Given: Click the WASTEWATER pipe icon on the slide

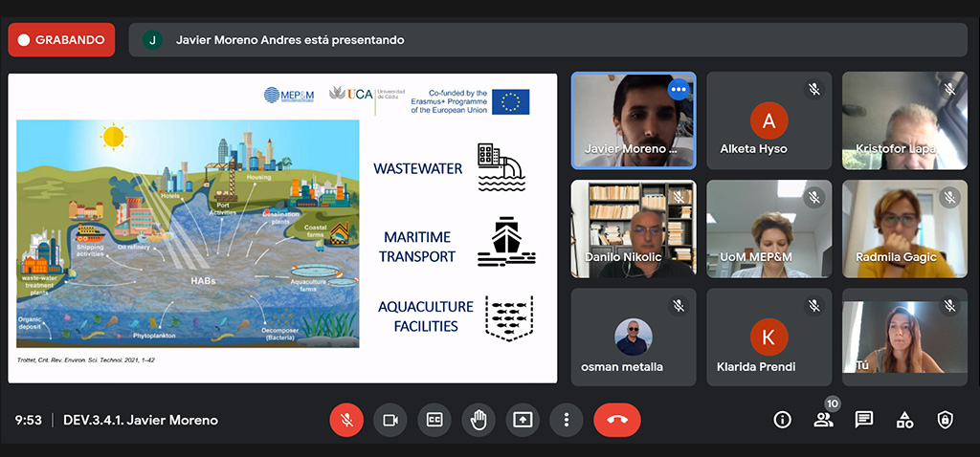Looking at the screenshot, I should pyautogui.click(x=501, y=166).
